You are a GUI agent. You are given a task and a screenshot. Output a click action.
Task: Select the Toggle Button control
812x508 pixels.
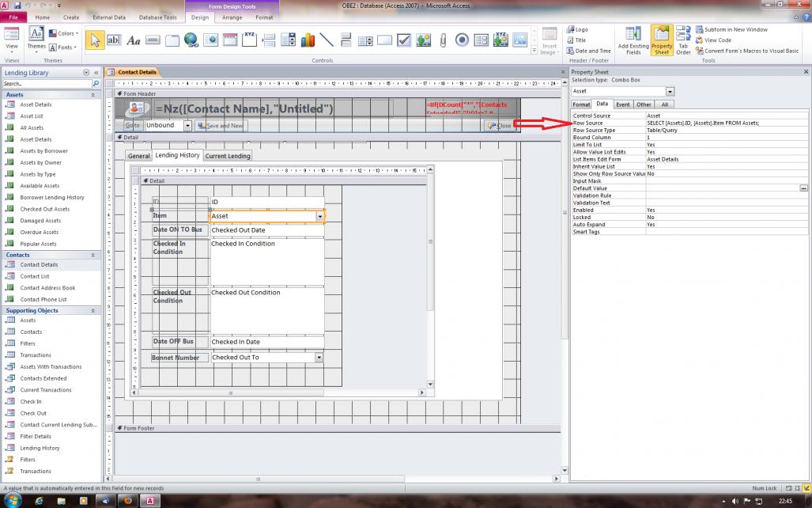pos(346,40)
